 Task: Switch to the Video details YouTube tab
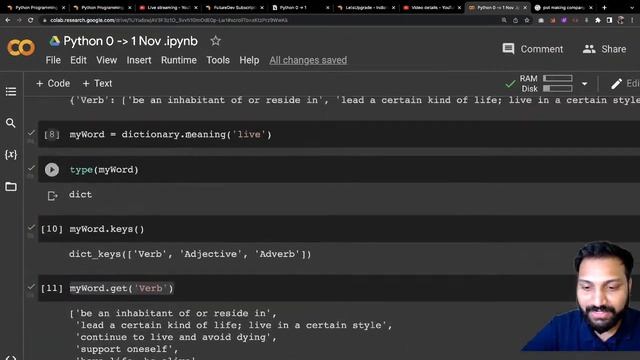click(x=432, y=7)
